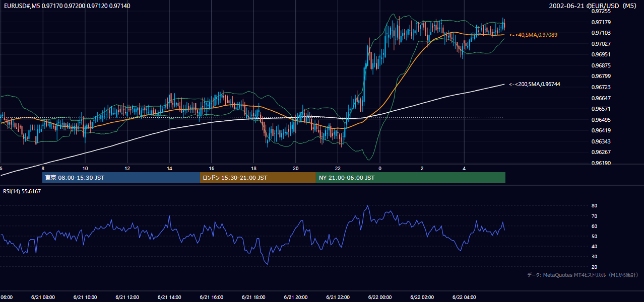The width and height of the screenshot is (644, 302).
Task: Click RSI scale value 70
Action: [x=594, y=216]
